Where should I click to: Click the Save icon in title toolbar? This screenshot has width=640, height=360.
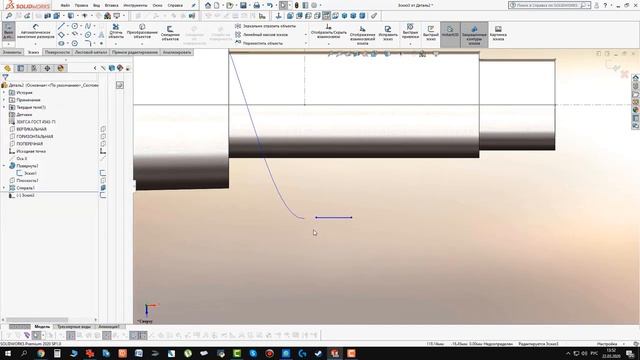click(243, 5)
